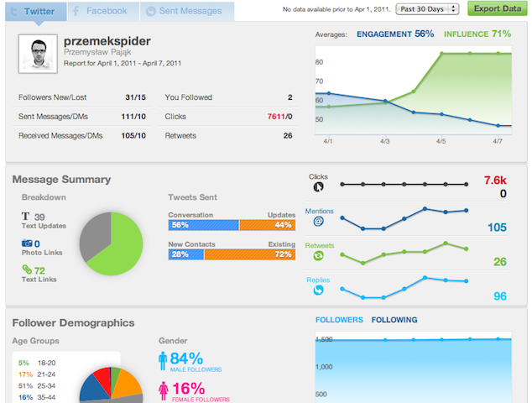Click the green slice of Breakdown pie
Viewport: 532px width, 403px height.
point(123,249)
